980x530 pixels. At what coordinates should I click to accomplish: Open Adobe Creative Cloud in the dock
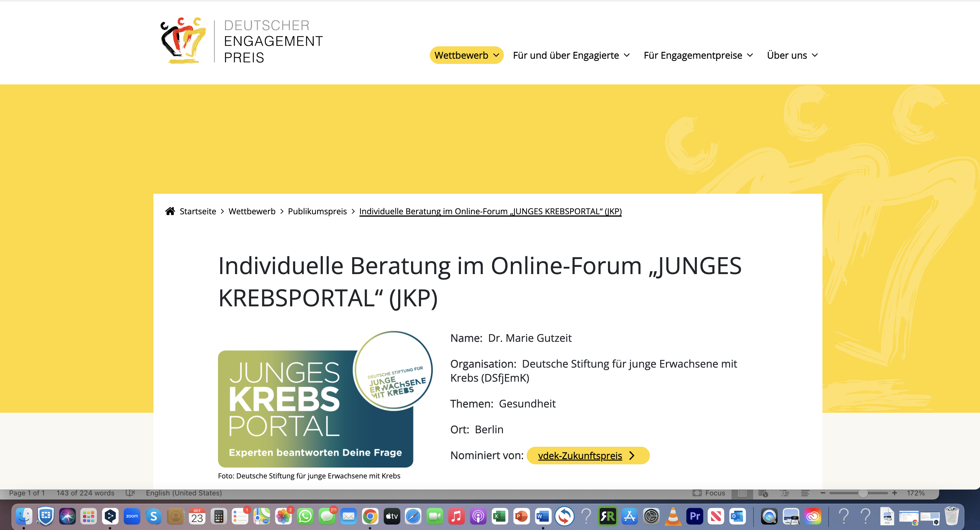point(813,516)
